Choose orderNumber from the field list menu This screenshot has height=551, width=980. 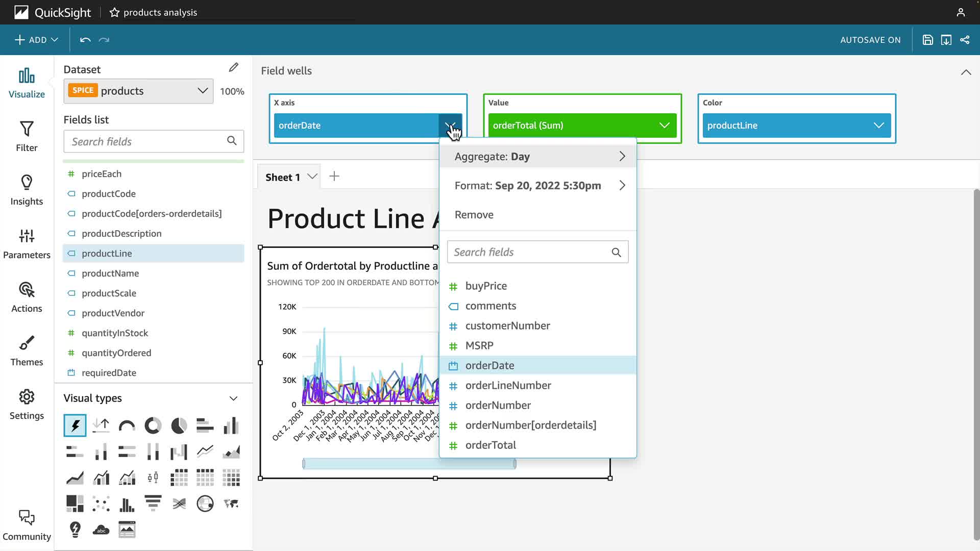coord(498,405)
